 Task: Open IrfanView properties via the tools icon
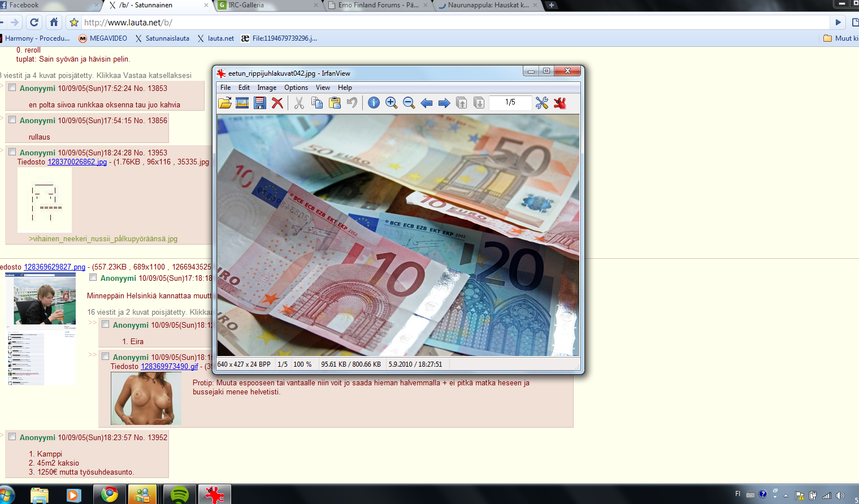coord(542,103)
